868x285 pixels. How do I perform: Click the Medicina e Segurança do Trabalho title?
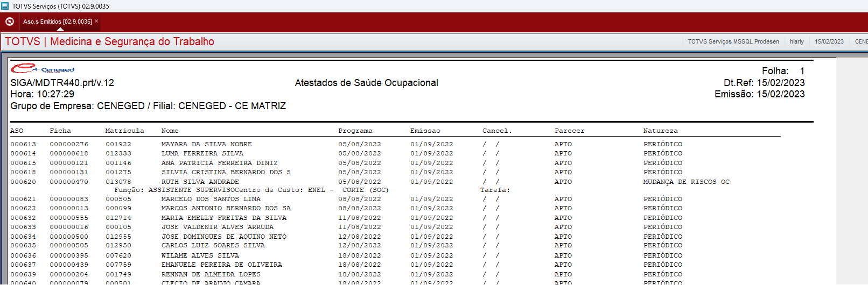coord(132,41)
